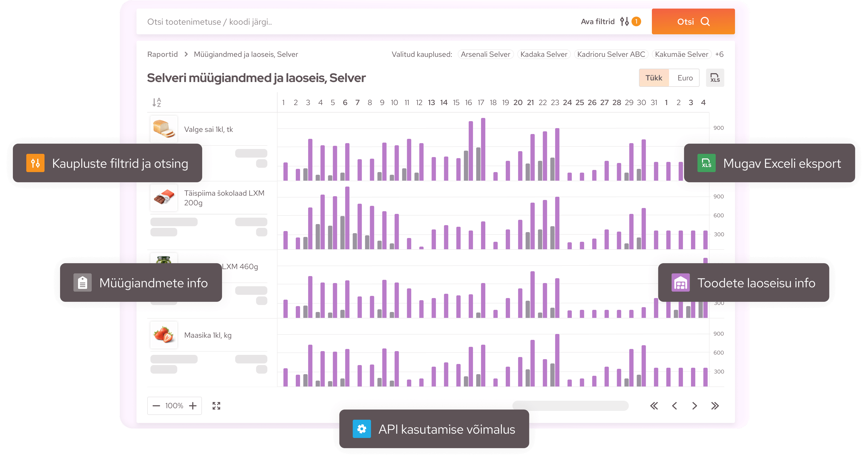Select the Kakumäe Selver store chip
The height and width of the screenshot is (461, 868).
click(681, 54)
